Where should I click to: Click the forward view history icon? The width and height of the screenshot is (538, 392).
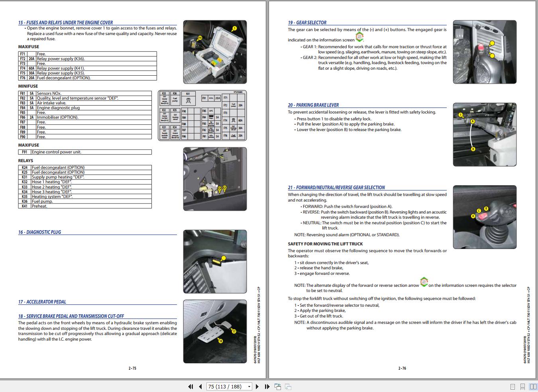[x=288, y=386]
